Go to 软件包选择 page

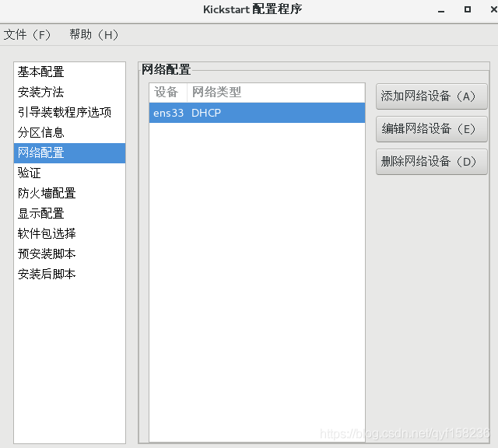(x=69, y=233)
